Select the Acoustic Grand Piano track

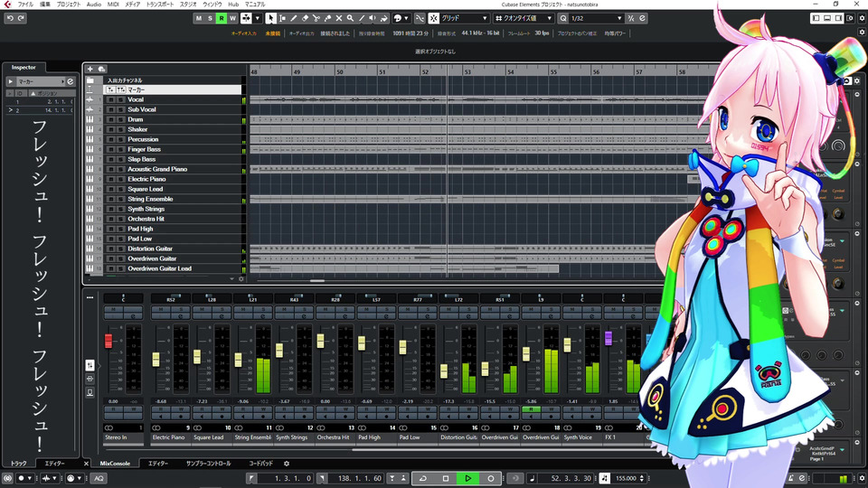click(x=157, y=169)
